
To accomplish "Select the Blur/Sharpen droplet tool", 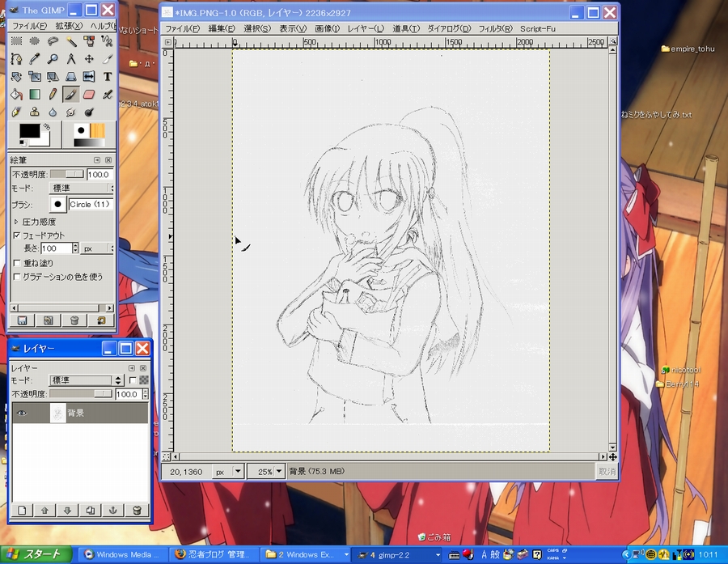I will pyautogui.click(x=53, y=112).
